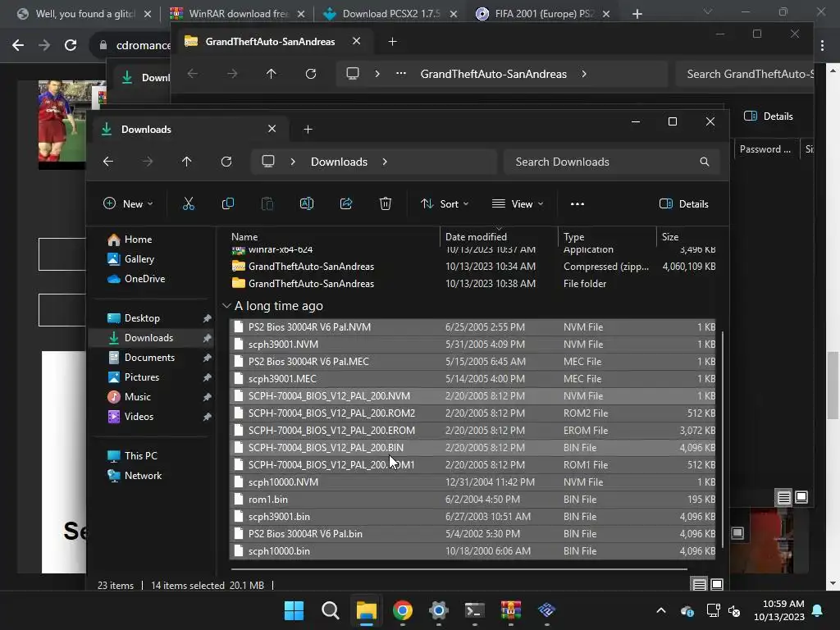The width and height of the screenshot is (840, 630).
Task: Go back in the Downloads window
Action: pyautogui.click(x=108, y=162)
